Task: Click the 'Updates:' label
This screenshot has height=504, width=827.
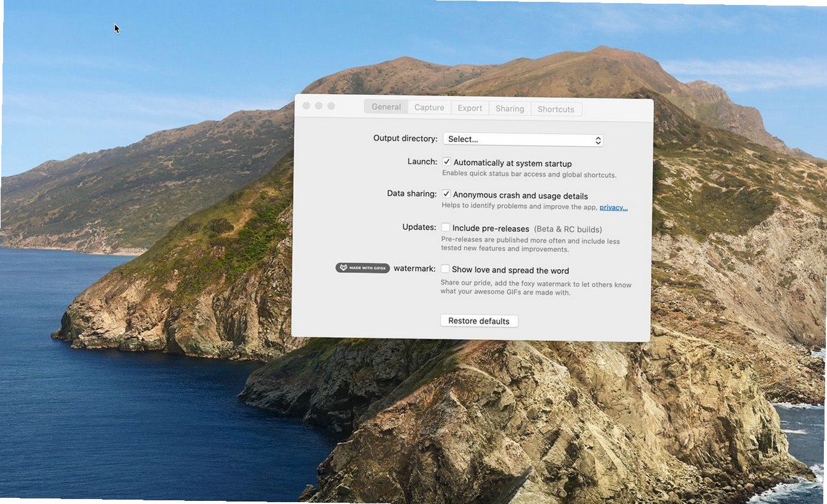Action: 419,227
